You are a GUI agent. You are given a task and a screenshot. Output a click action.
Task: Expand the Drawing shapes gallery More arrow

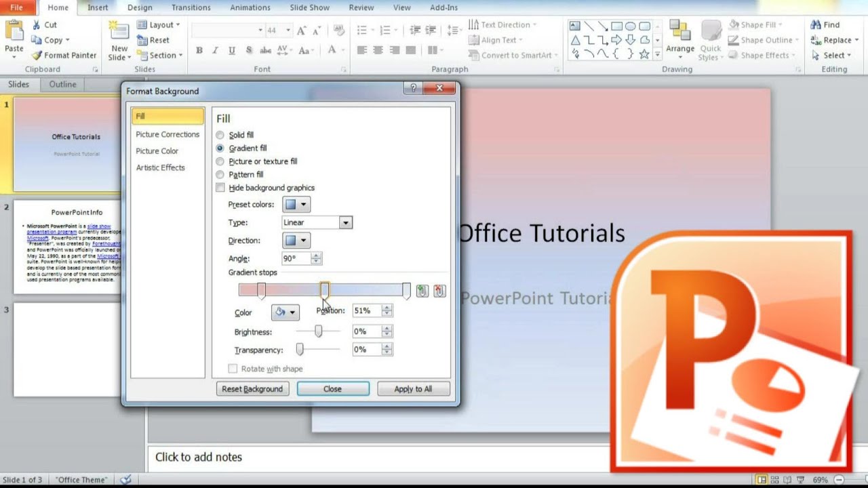coord(657,56)
